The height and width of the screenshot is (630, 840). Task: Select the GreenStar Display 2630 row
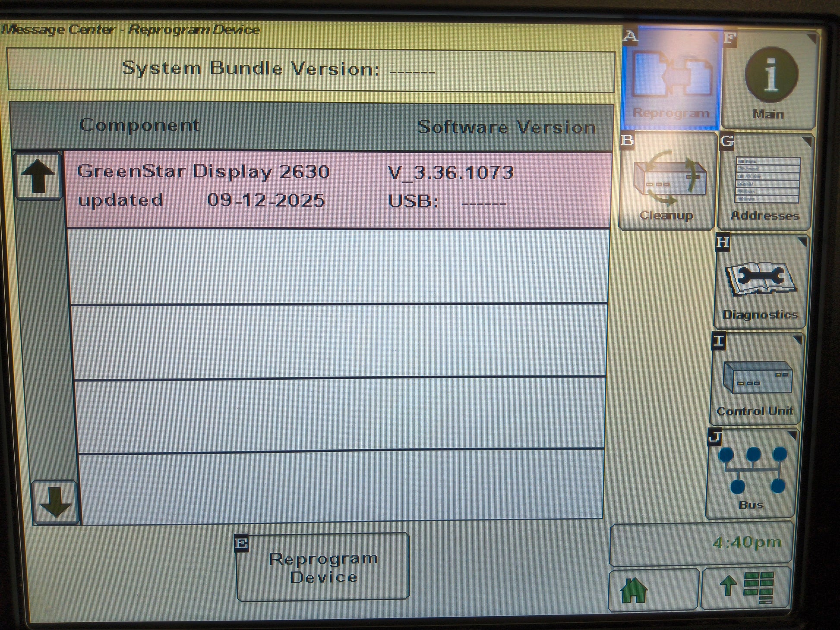338,189
